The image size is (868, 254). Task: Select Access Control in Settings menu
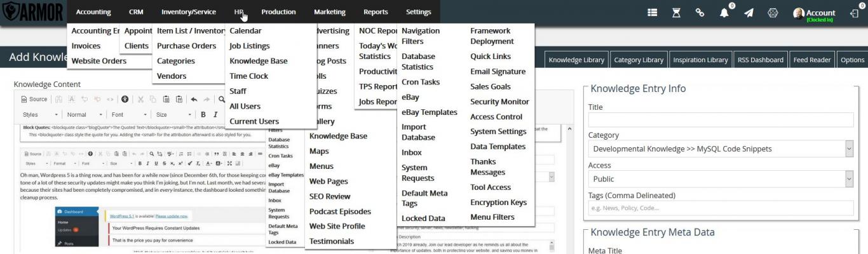point(496,117)
